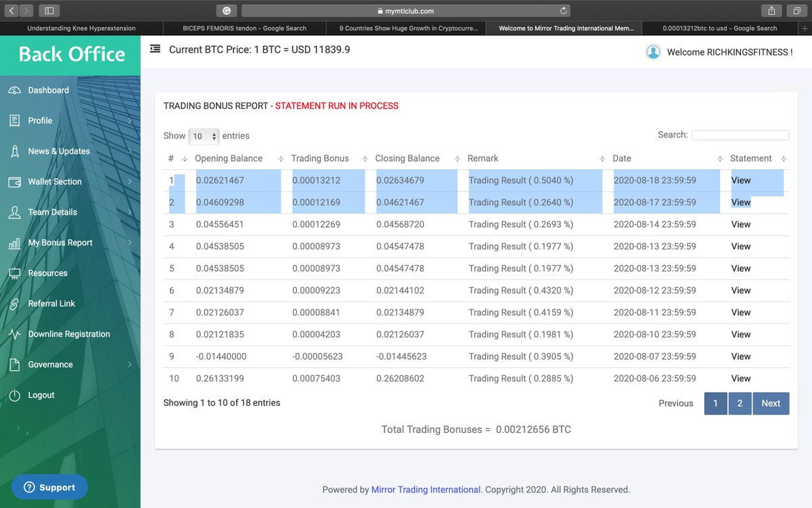Expand My Bonus Report submenu chevron
Viewport: 812px width, 508px height.
click(x=129, y=242)
